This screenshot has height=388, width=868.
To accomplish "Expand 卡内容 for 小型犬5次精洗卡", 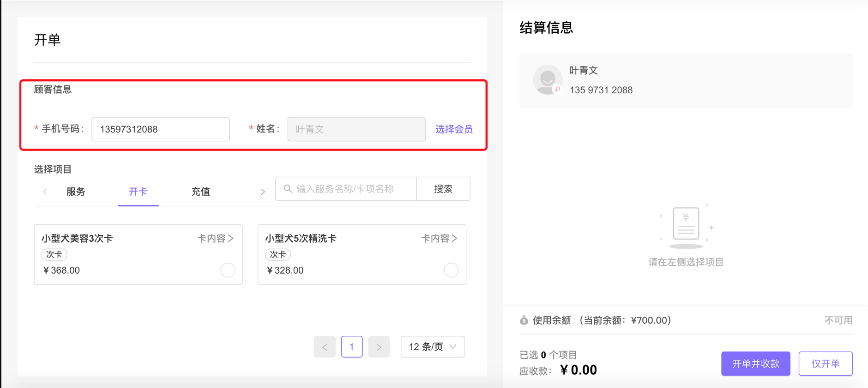I will click(x=439, y=238).
